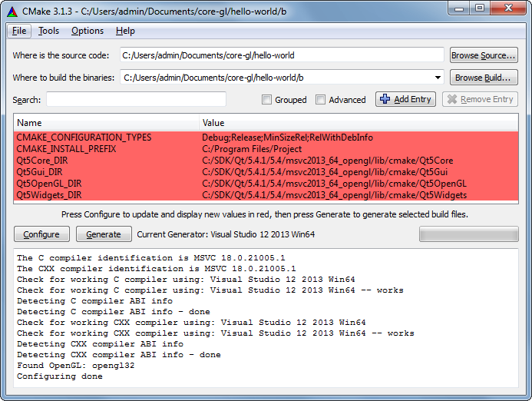Click the log line 'Detecting C compiler ABI info - done'
Viewport: 532px width, 401px height.
pos(114,312)
